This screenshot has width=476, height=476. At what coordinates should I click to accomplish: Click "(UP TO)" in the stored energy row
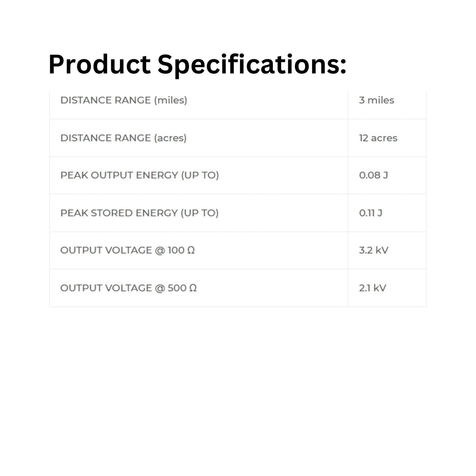coord(199,213)
